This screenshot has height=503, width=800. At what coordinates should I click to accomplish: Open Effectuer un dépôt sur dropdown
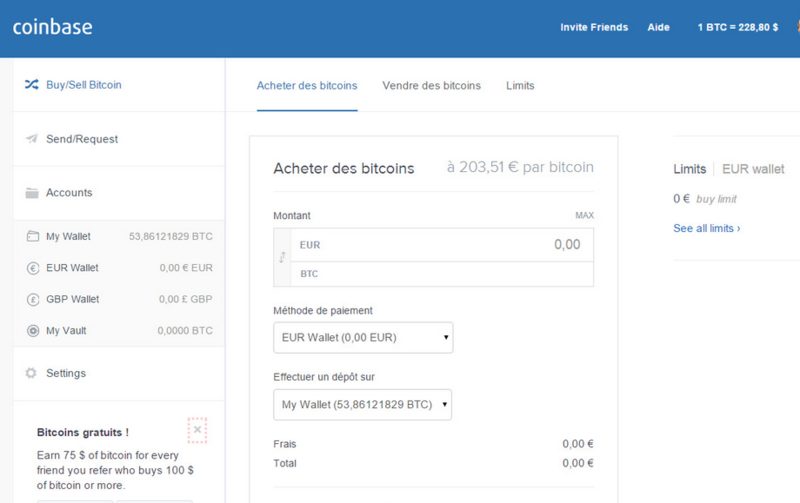(362, 405)
